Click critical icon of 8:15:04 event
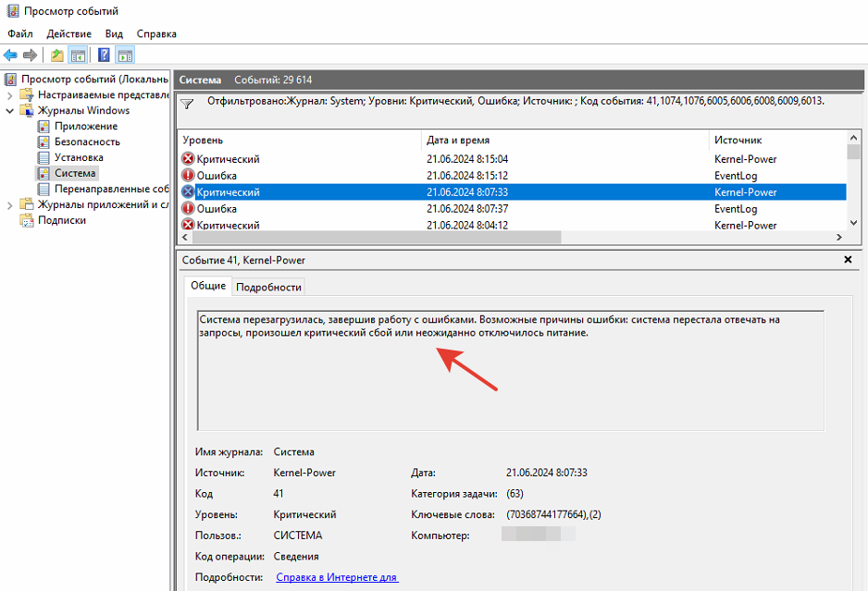 pyautogui.click(x=188, y=159)
